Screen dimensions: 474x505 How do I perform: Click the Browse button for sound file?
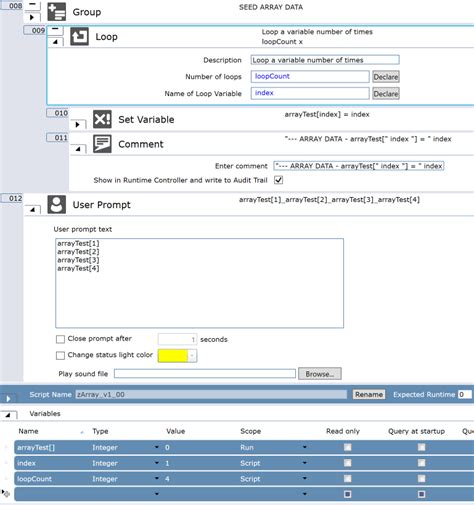tap(320, 374)
